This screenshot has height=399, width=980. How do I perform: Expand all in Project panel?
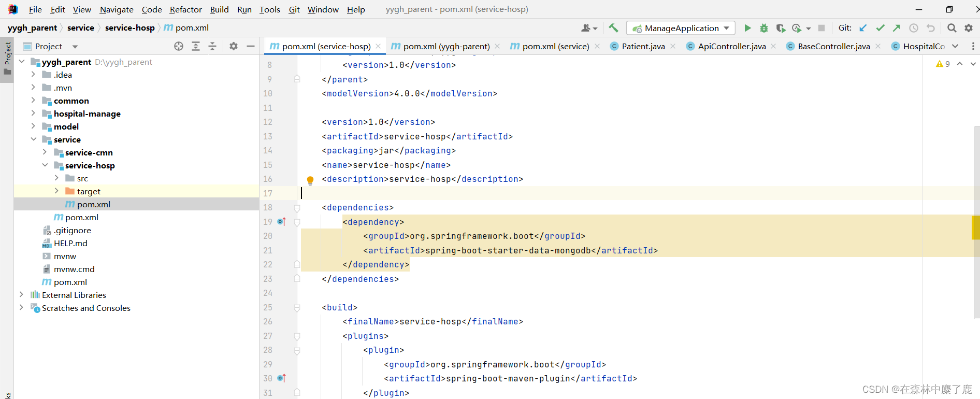[196, 46]
